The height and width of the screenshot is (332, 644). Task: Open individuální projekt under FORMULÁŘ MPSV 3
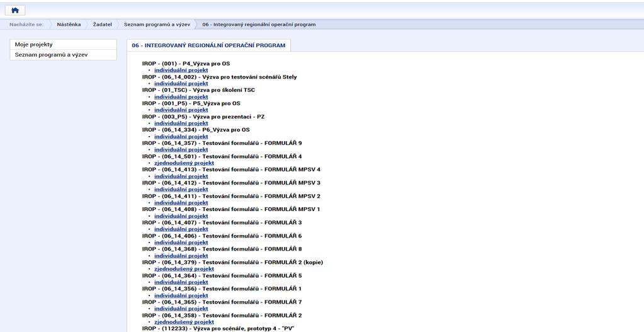pyautogui.click(x=181, y=190)
